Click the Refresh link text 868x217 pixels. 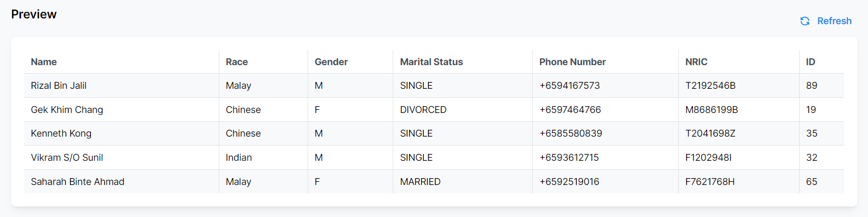(x=834, y=21)
